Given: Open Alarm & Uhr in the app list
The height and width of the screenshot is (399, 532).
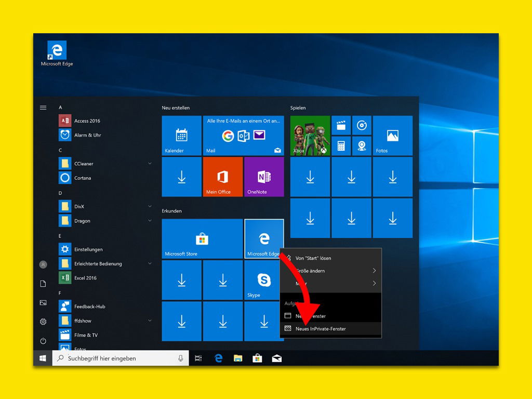Looking at the screenshot, I should point(105,135).
